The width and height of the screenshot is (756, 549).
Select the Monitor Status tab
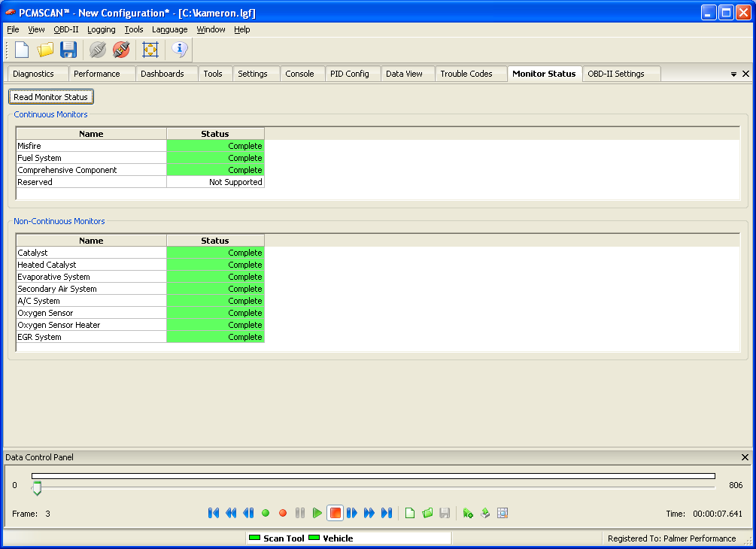click(545, 74)
